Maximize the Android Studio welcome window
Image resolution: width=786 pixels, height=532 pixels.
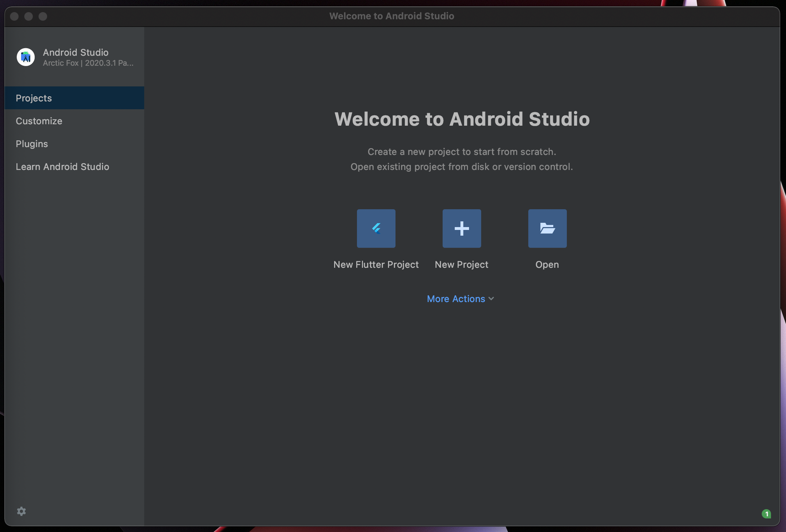(43, 16)
